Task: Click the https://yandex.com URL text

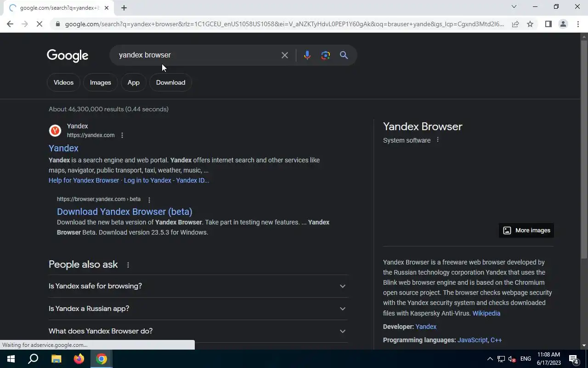Action: [90, 135]
